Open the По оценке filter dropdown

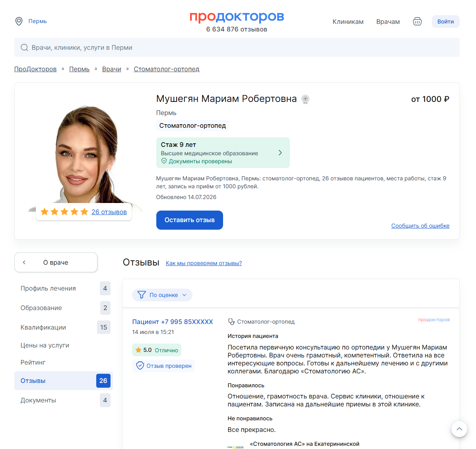[162, 295]
